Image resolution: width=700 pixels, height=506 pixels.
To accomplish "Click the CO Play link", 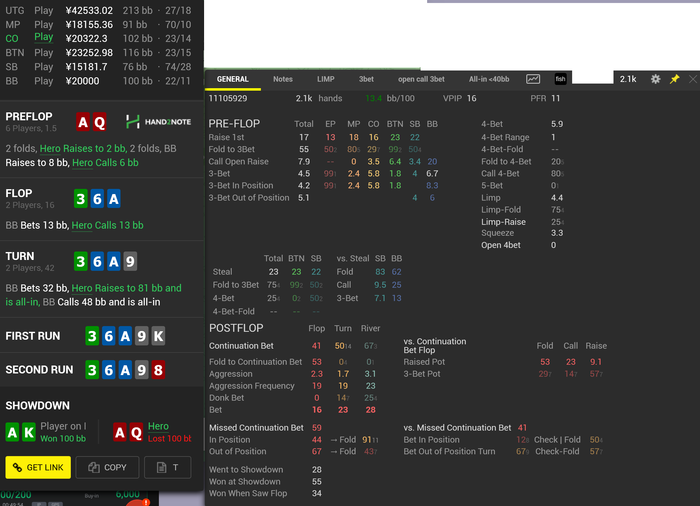I will (x=44, y=37).
